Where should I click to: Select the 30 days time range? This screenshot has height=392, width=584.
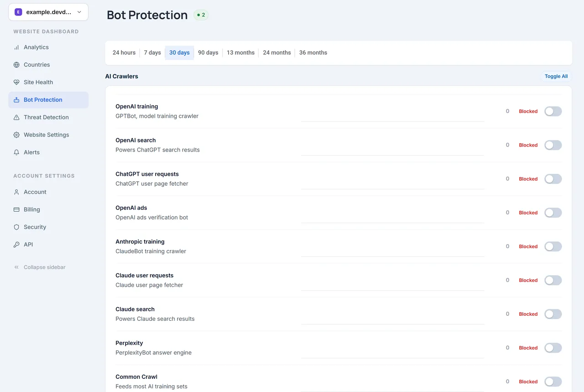tap(179, 52)
